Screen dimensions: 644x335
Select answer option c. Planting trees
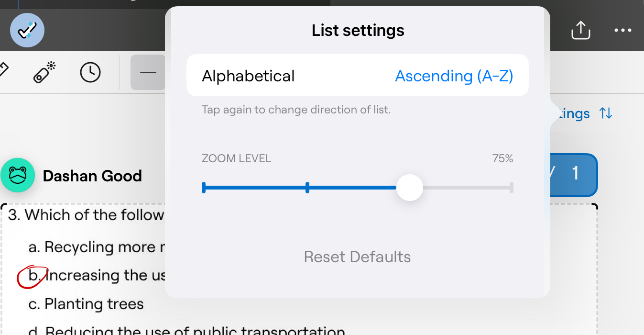[x=86, y=304]
